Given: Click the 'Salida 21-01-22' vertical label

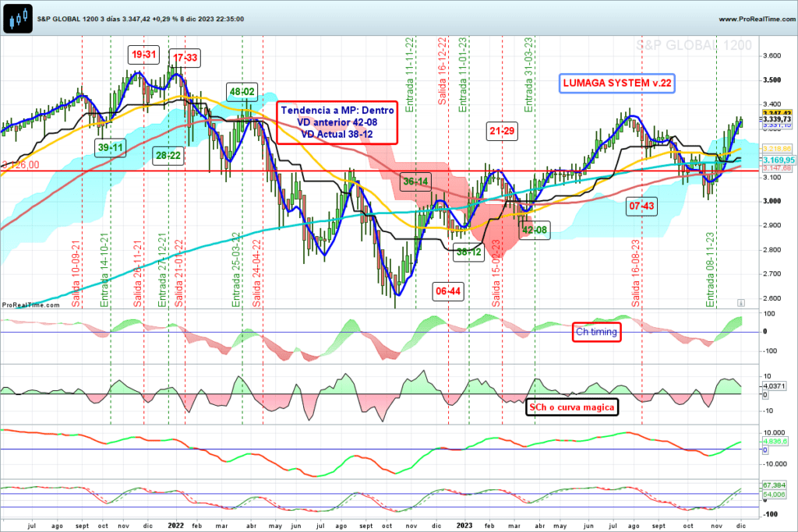Looking at the screenshot, I should tap(178, 273).
